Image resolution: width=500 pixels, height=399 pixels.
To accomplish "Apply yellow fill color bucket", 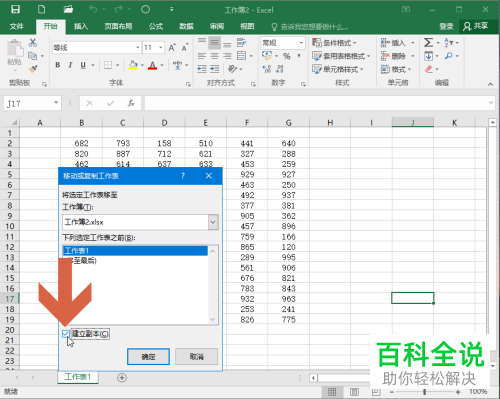I will coord(133,65).
